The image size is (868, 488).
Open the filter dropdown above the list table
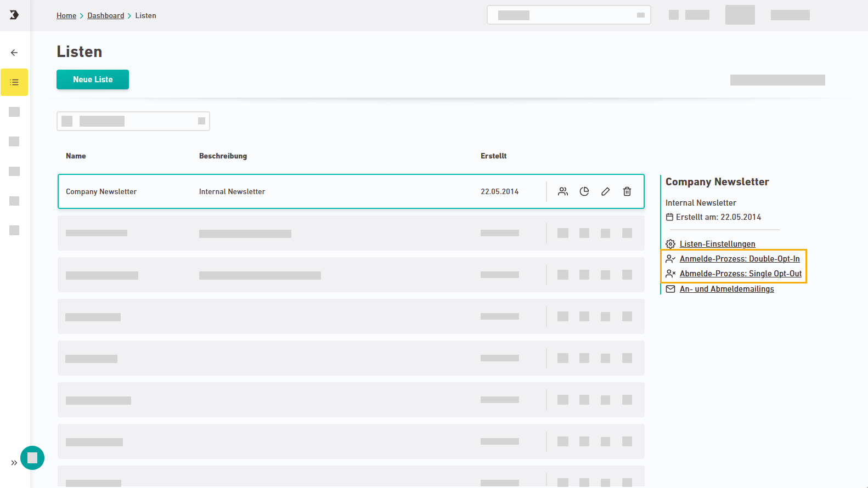pos(133,121)
